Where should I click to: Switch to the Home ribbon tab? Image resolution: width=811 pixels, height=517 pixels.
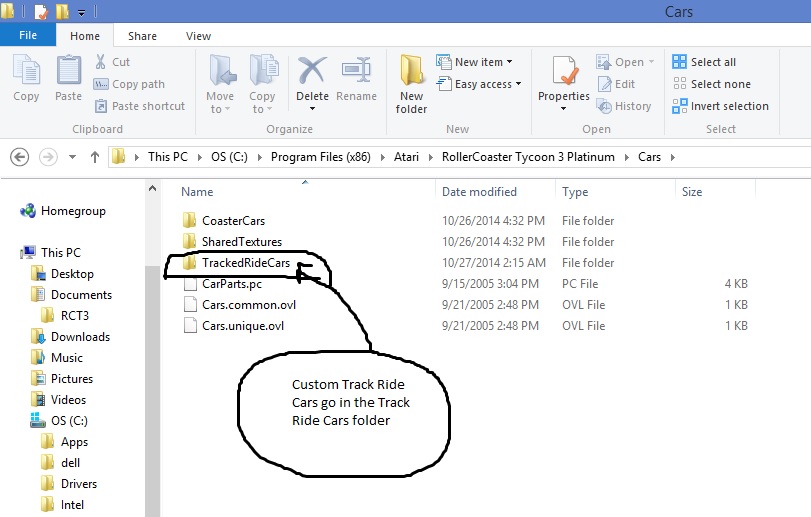(85, 36)
